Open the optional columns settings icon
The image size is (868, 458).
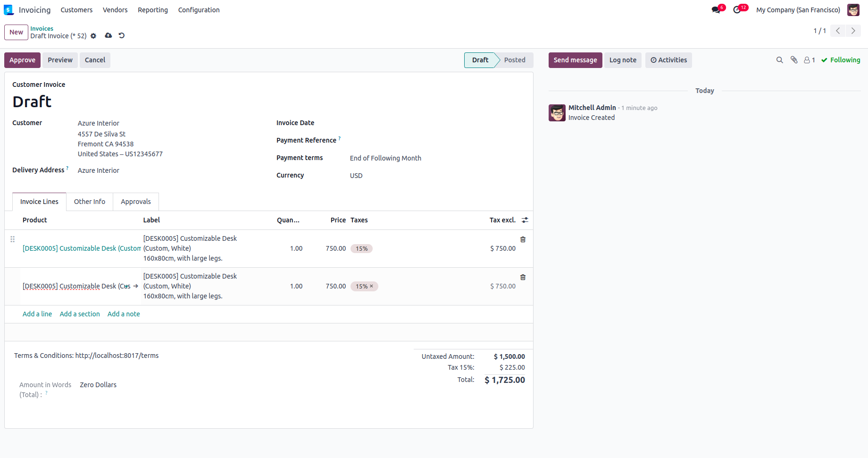[525, 220]
